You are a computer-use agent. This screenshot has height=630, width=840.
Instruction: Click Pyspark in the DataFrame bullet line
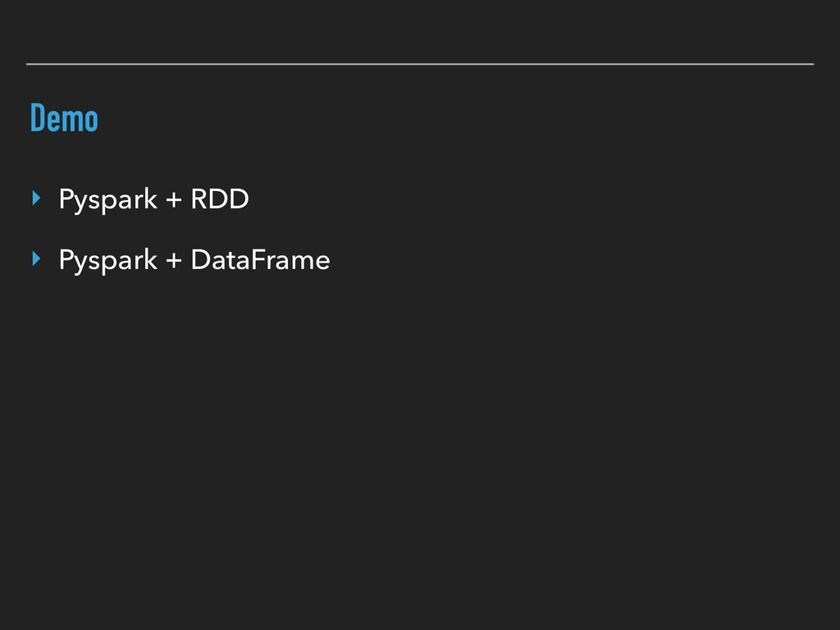pos(107,262)
